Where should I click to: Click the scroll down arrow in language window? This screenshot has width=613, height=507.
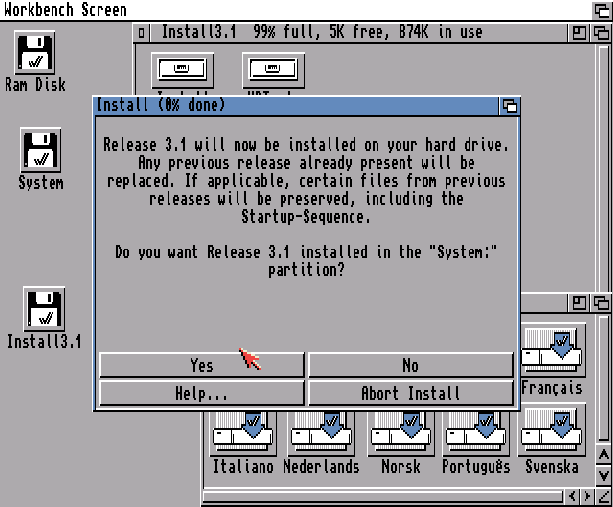(x=603, y=476)
